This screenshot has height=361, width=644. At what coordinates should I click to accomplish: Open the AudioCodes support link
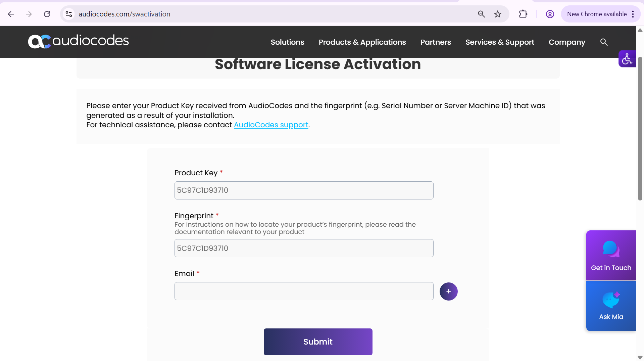tap(271, 125)
